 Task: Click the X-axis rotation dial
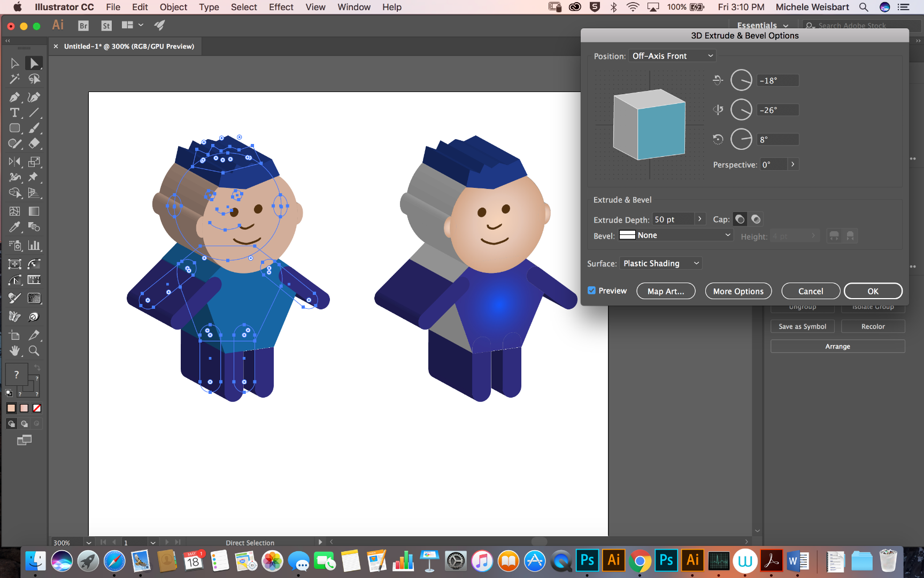741,80
